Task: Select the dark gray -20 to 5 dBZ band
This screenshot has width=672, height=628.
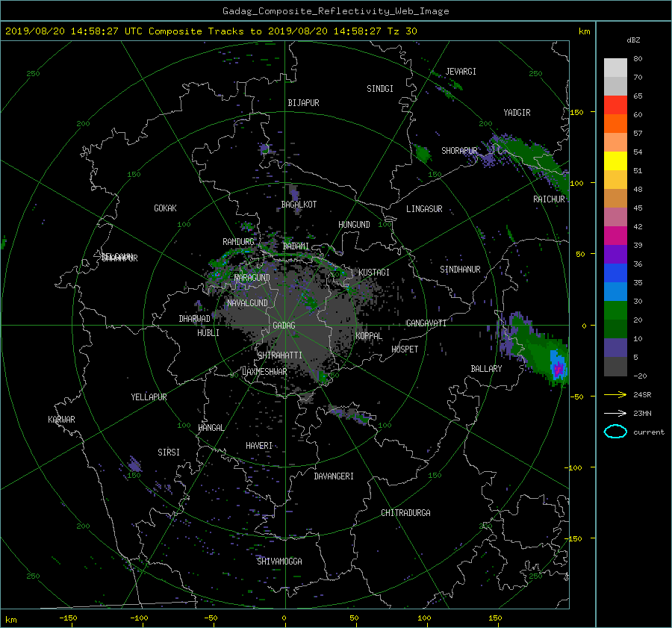Action: (615, 367)
